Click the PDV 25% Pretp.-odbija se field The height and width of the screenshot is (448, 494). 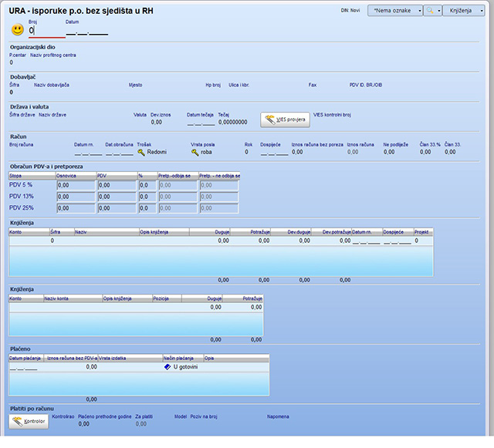coord(178,208)
